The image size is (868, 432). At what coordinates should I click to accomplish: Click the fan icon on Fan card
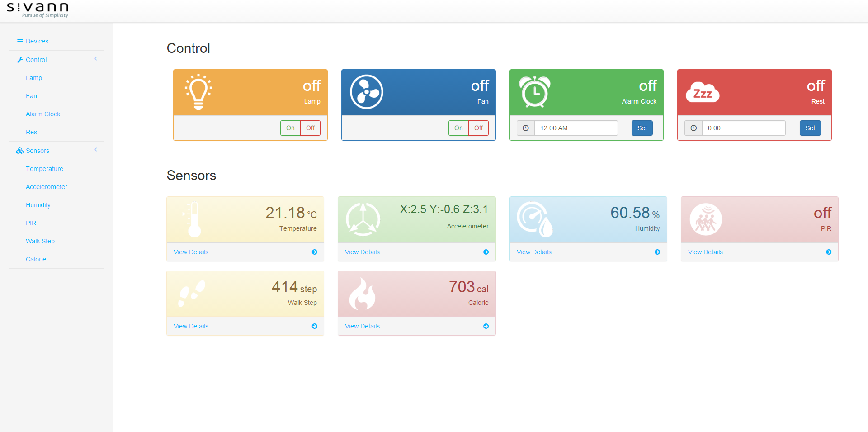click(367, 92)
